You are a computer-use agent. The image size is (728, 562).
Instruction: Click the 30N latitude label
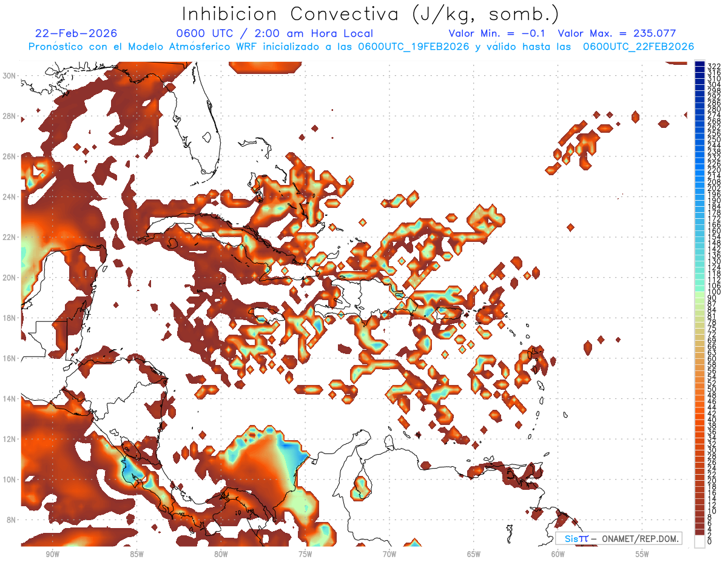click(10, 75)
